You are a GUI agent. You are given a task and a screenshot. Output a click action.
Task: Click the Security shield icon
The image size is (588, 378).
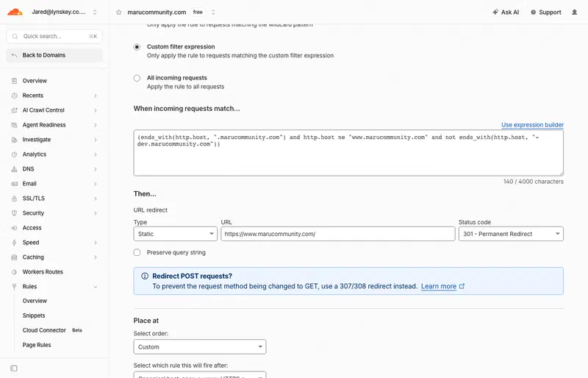(14, 213)
